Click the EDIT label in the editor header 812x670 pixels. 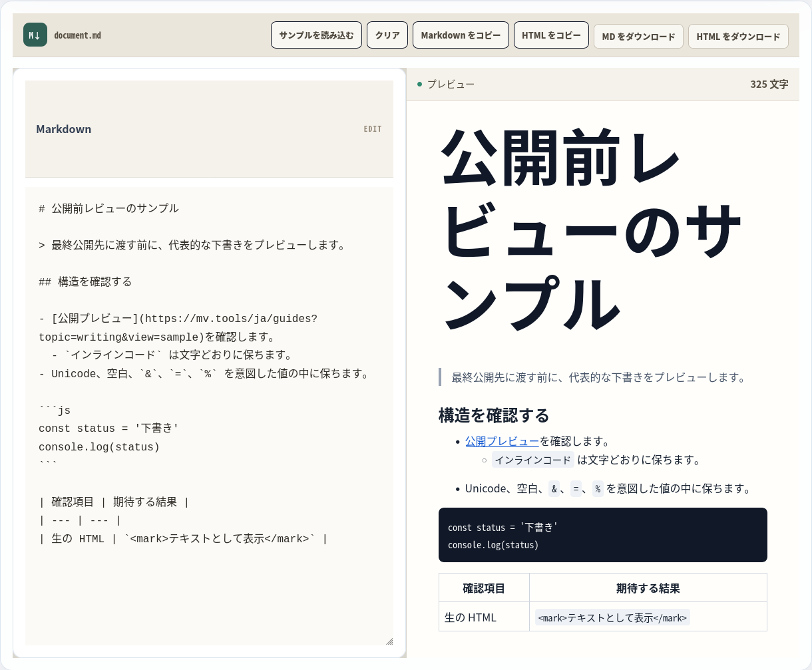tap(373, 129)
